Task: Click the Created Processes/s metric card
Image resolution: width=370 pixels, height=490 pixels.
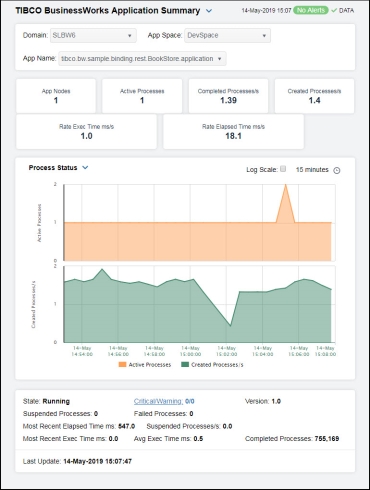Action: coord(314,96)
